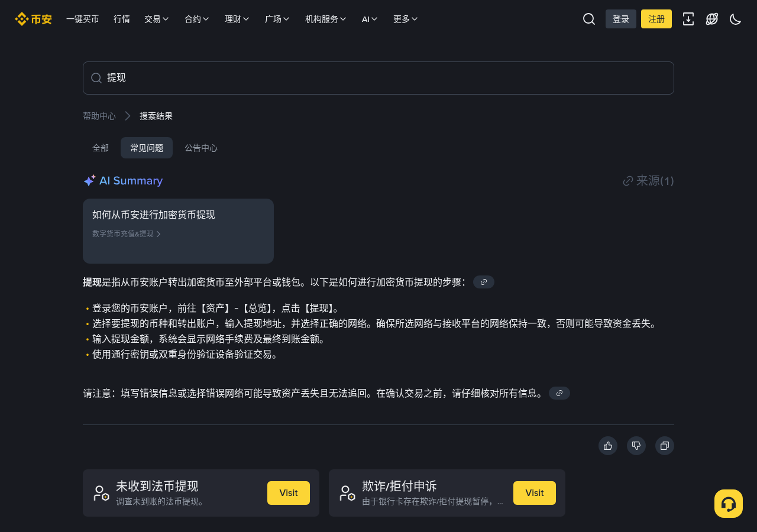Expand the 机构服务 dropdown menu
This screenshot has height=532, width=757.
[x=326, y=19]
